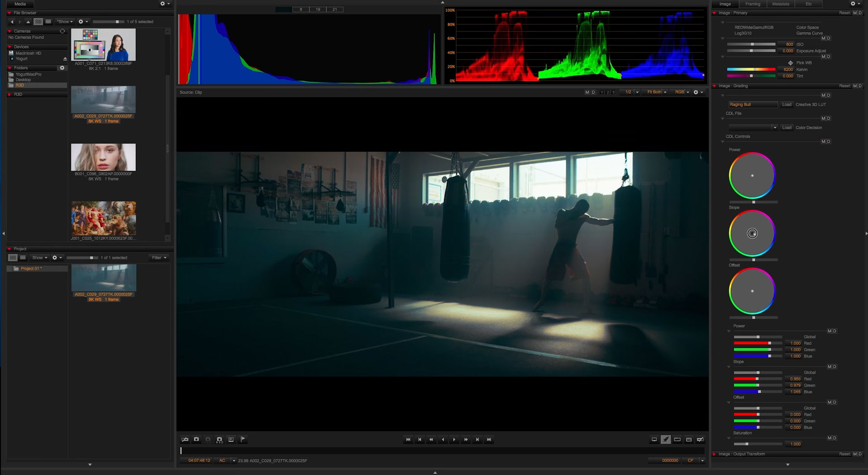Switch to the Image tab

725,4
